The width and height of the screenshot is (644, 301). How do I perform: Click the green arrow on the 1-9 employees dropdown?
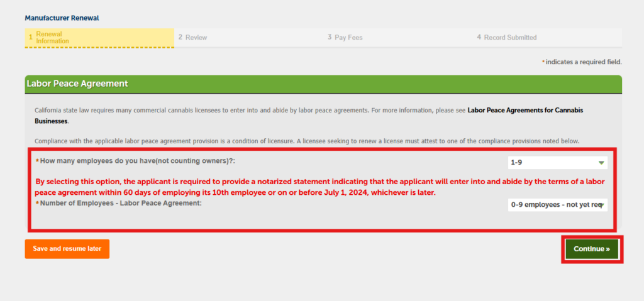tap(601, 163)
